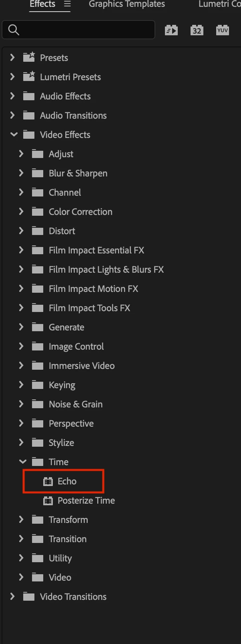The width and height of the screenshot is (241, 644).
Task: Filter by YUV Effects icon
Action: pos(223,30)
